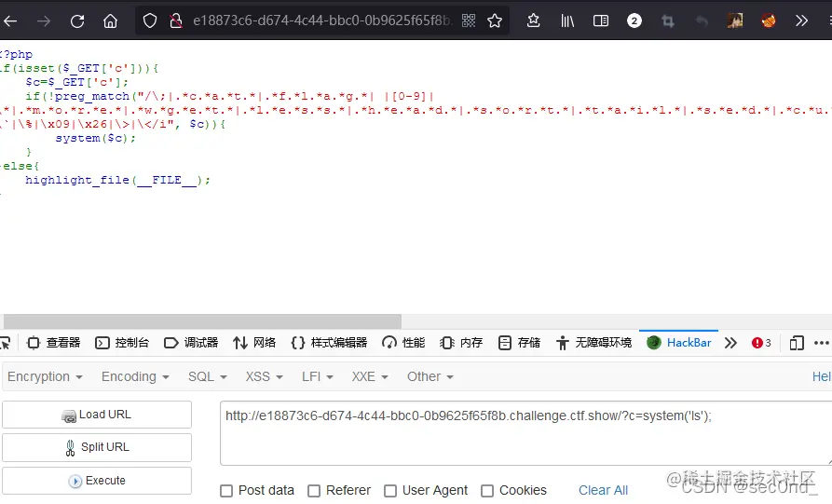Click the highlight_file(__FILE__); line

117,180
